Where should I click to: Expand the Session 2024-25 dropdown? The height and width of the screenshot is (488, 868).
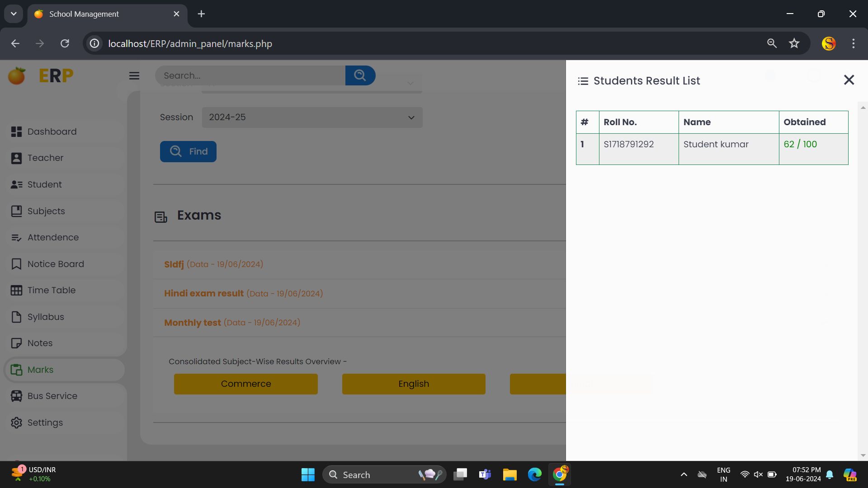pyautogui.click(x=311, y=117)
